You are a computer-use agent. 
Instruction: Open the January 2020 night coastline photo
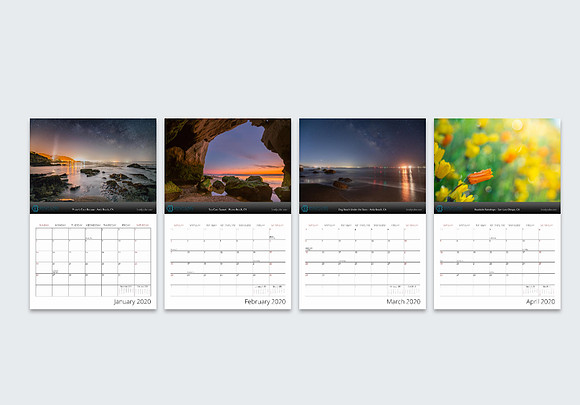[x=93, y=160]
